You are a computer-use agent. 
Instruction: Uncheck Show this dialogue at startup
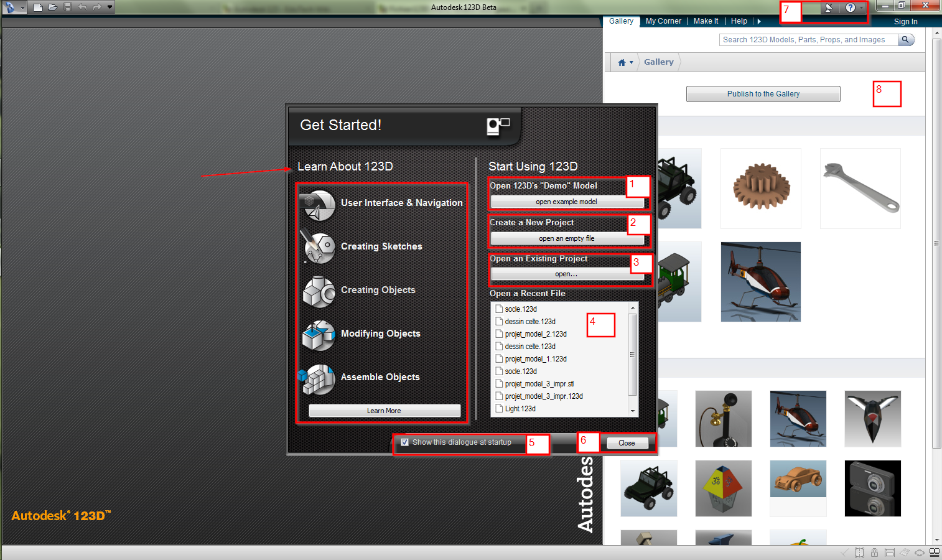point(405,442)
